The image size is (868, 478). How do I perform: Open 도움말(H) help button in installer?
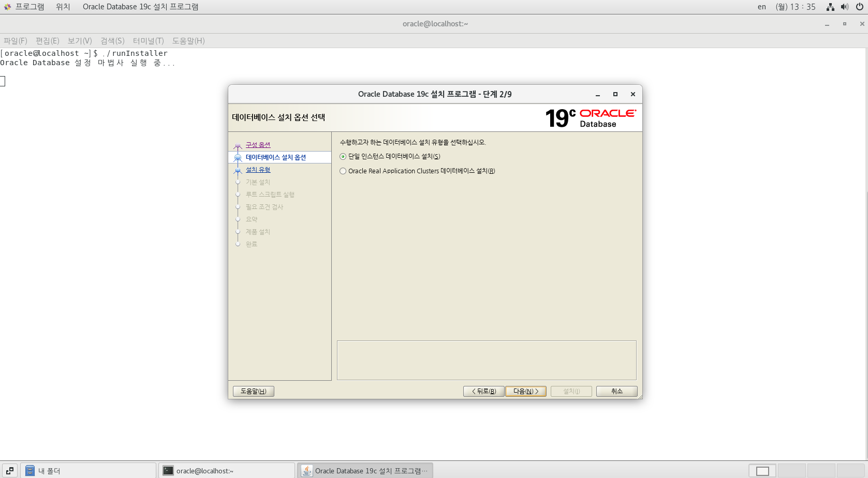[253, 391]
